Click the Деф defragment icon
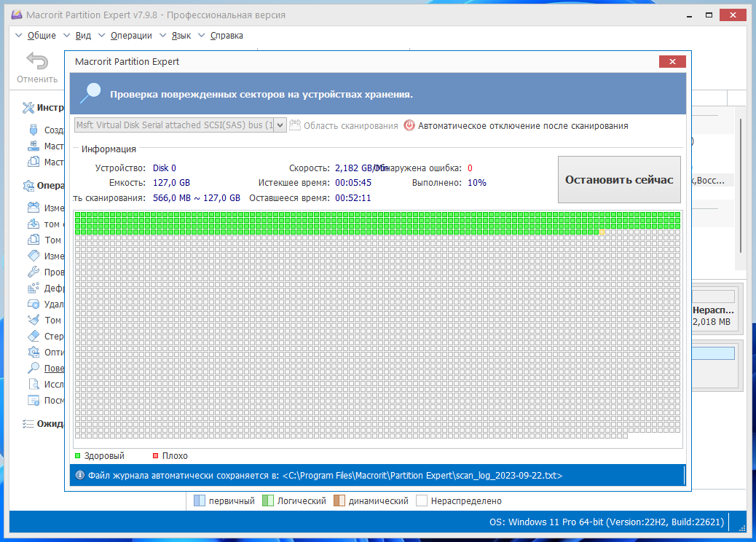This screenshot has height=542, width=756. (x=34, y=288)
